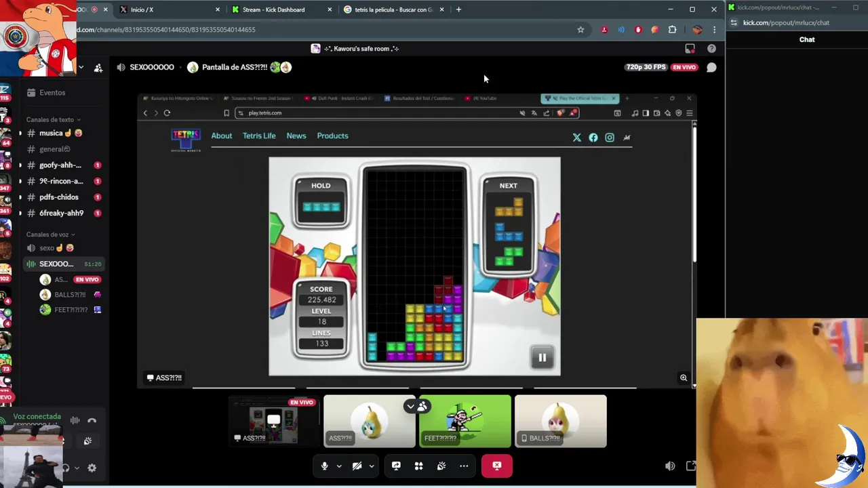Select the SEXOOO voice channel row
Viewport: 868px width, 488px height.
[64, 264]
